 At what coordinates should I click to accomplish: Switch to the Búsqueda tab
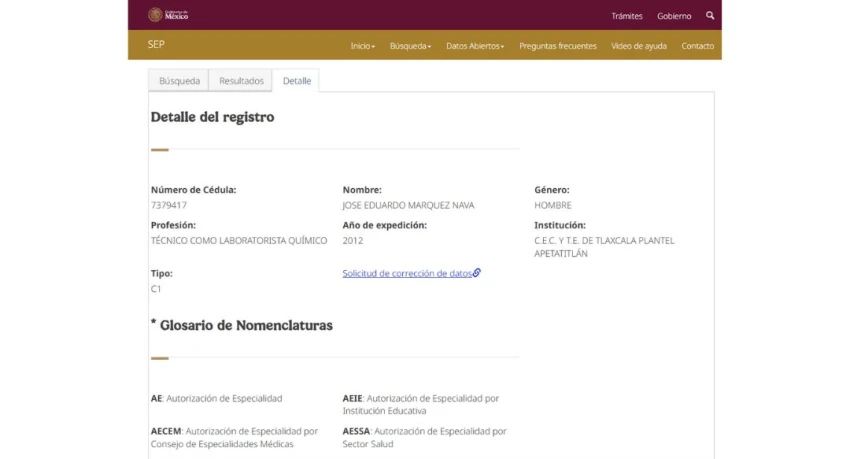pyautogui.click(x=179, y=81)
